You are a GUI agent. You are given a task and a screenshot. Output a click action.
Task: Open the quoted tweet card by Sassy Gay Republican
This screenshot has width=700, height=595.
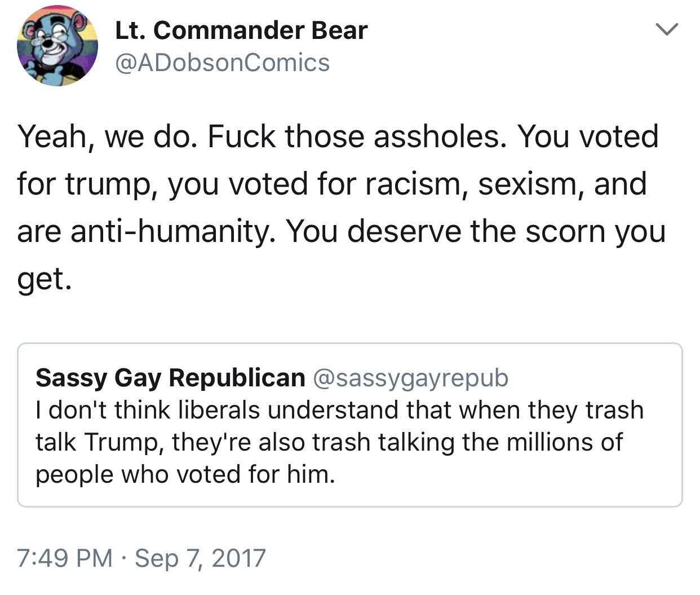(x=350, y=425)
